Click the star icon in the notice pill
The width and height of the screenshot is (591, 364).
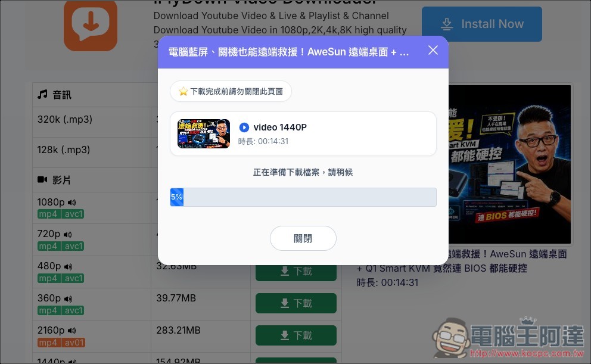(x=183, y=92)
